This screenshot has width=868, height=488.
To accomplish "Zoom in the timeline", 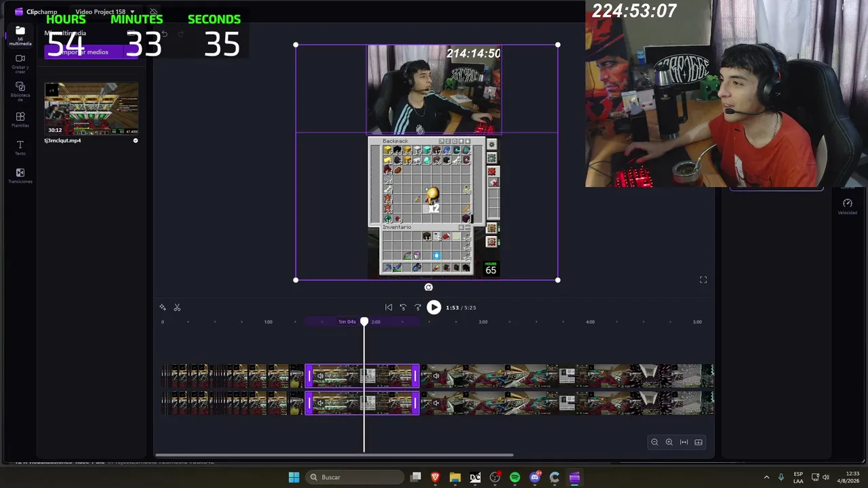I will pos(669,443).
